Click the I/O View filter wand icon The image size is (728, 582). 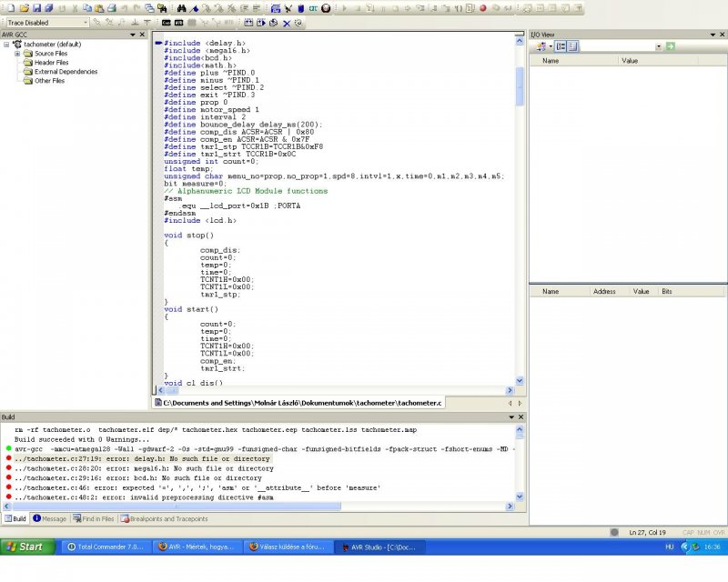point(541,46)
